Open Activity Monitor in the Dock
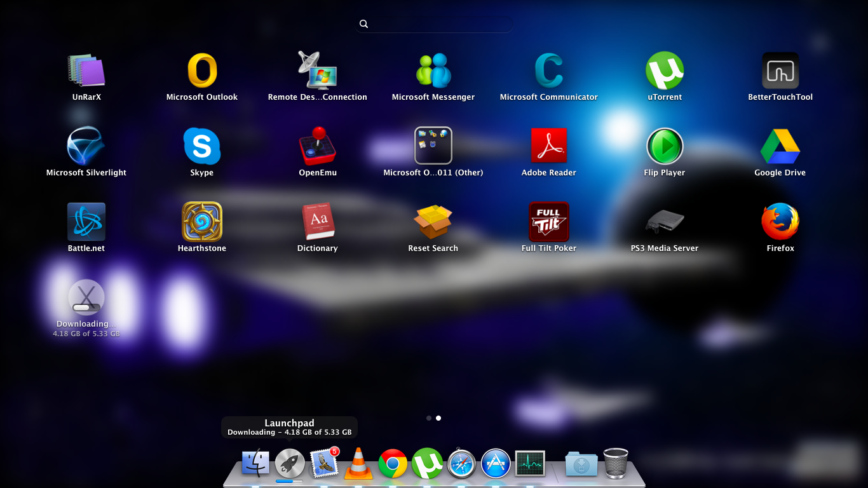Viewport: 868px width, 488px height. (x=530, y=463)
